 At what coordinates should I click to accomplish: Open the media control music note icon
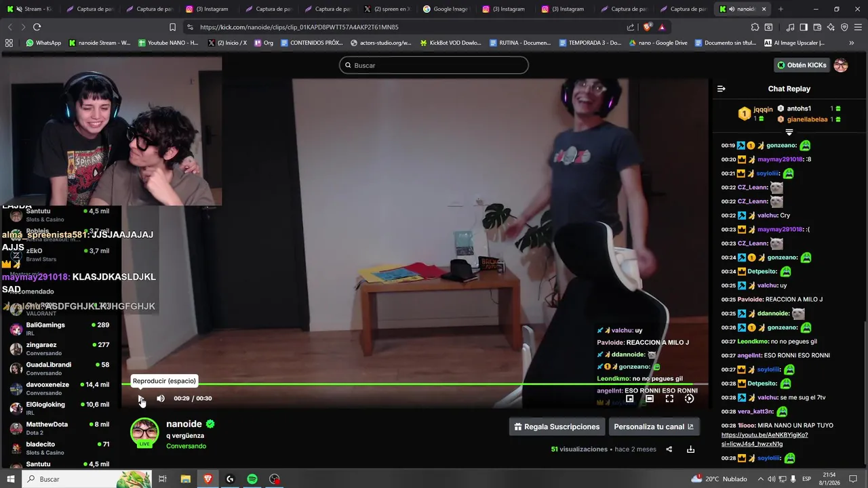point(790,27)
